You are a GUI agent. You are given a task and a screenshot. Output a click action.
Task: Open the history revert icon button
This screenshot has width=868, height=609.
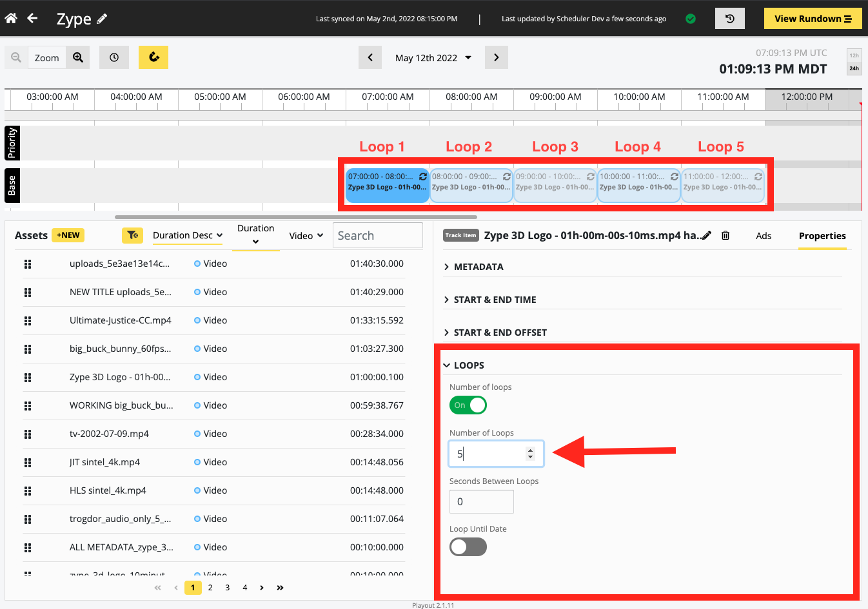click(x=730, y=19)
